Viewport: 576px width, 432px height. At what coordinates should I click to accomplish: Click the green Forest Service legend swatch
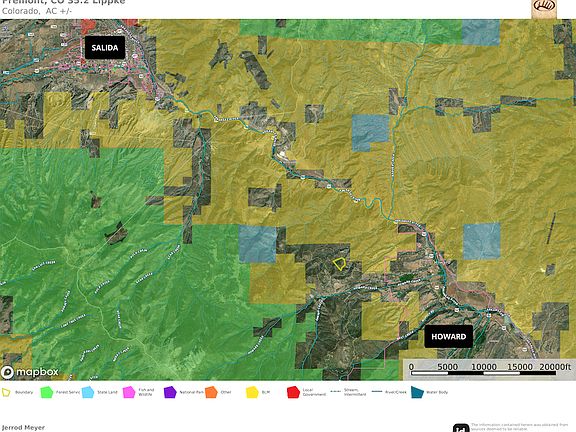pyautogui.click(x=47, y=392)
